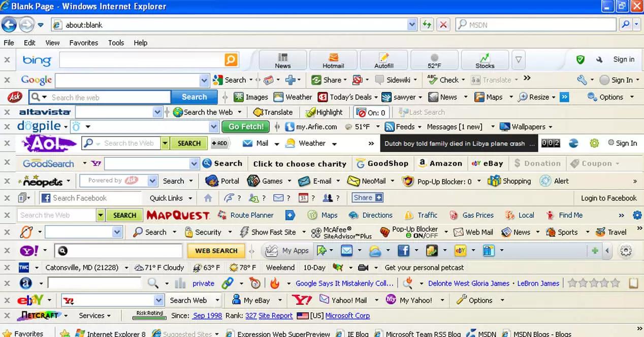Click the LeBron James headline link
Viewport: 644px width, 337px height.
(x=538, y=283)
